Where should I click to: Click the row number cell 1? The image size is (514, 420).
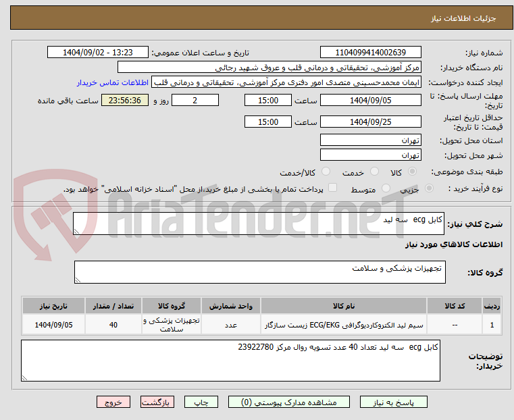[x=492, y=325]
